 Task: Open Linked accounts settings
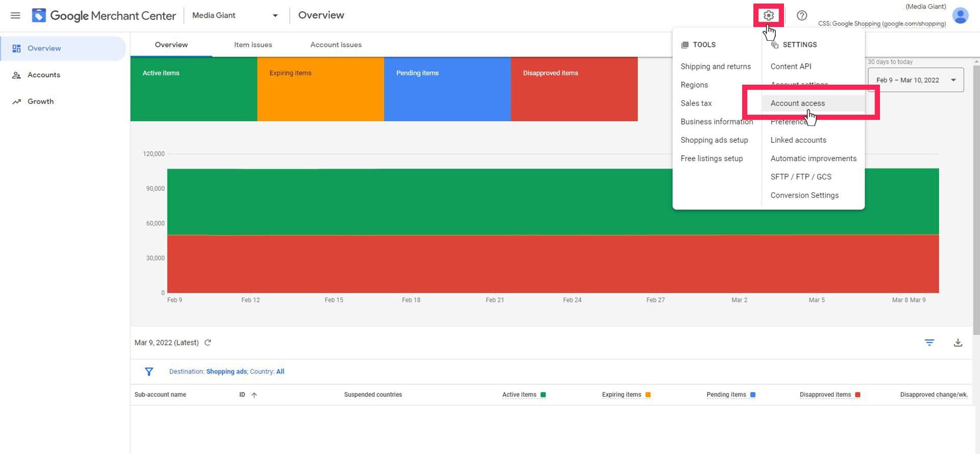point(798,140)
